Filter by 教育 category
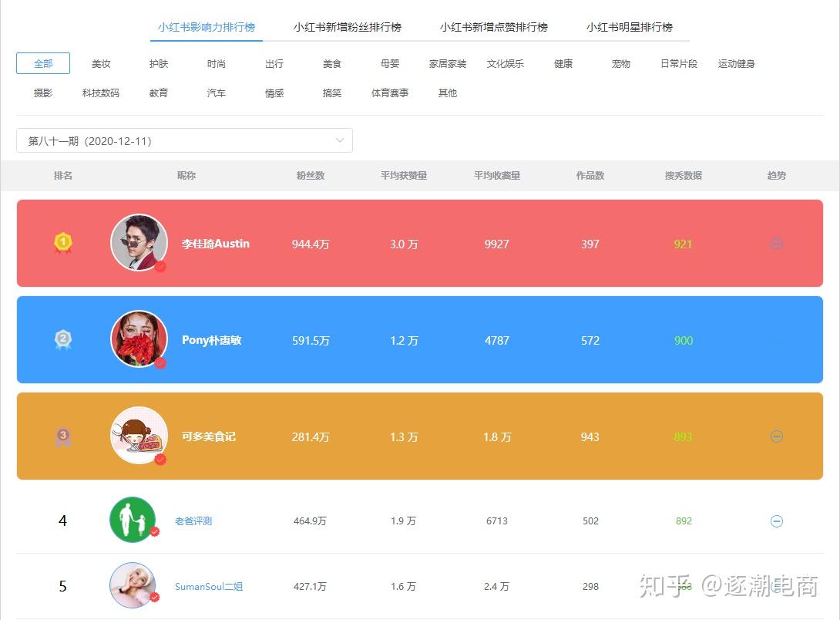Viewport: 840px width, 620px height. pos(159,93)
